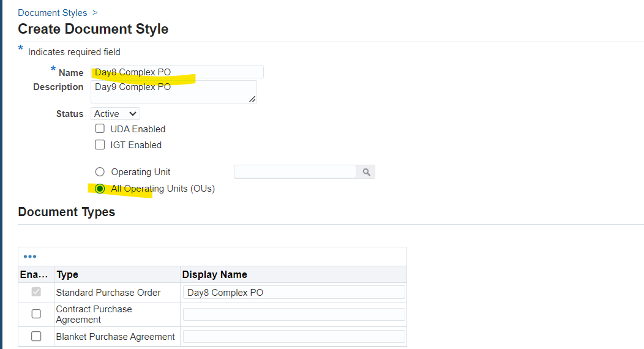The width and height of the screenshot is (644, 349).
Task: Click Blanket Purchase Agreement display name field
Action: (294, 337)
